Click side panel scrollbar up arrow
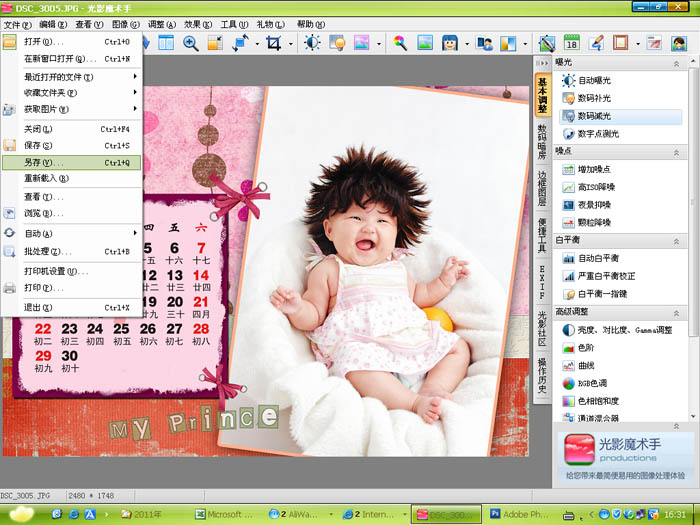The height and width of the screenshot is (525, 700). [693, 61]
